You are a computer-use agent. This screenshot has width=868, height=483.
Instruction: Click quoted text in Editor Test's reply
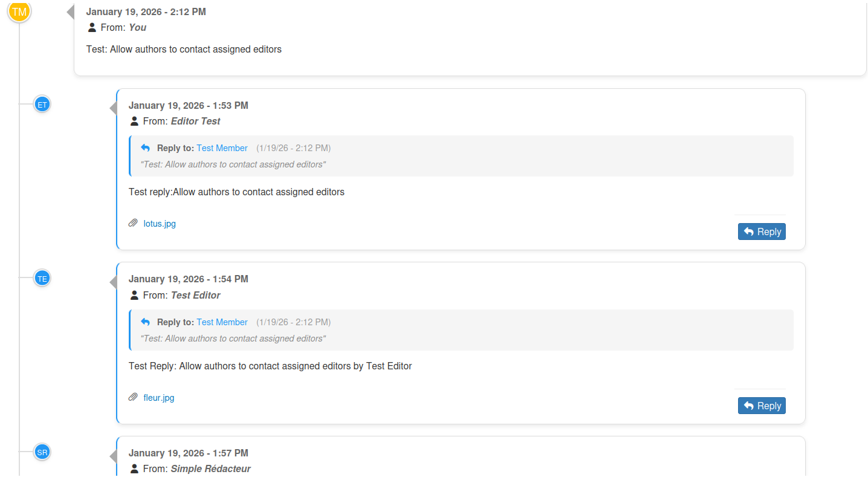pos(233,164)
